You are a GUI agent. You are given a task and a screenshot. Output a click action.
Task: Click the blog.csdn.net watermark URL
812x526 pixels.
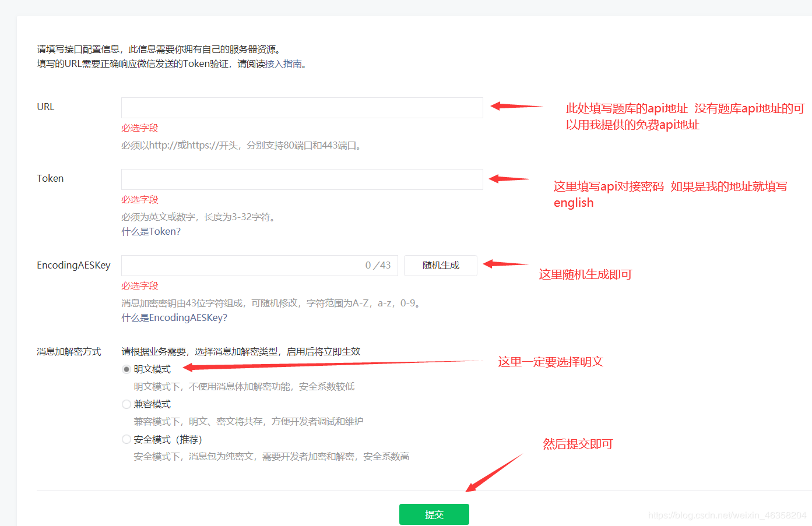coord(727,516)
